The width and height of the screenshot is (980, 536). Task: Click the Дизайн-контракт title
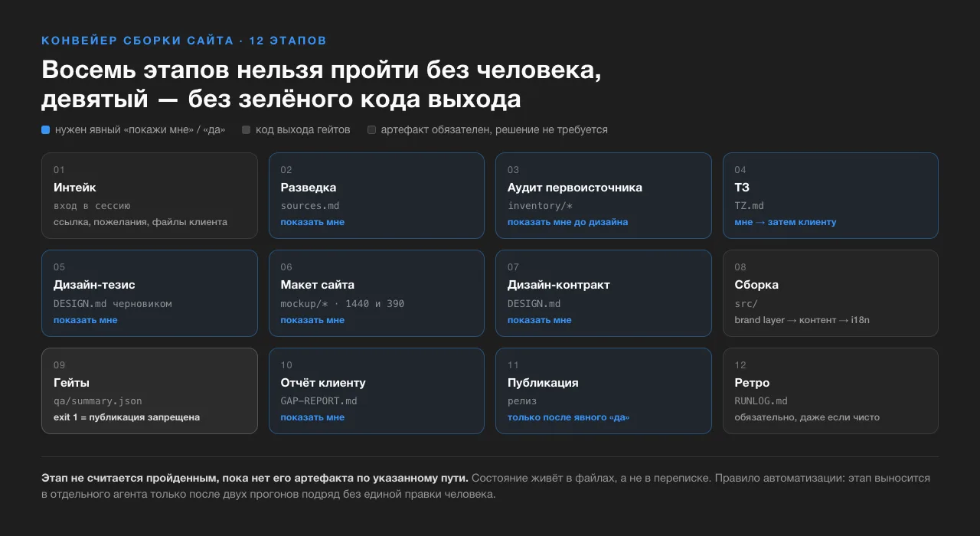559,285
